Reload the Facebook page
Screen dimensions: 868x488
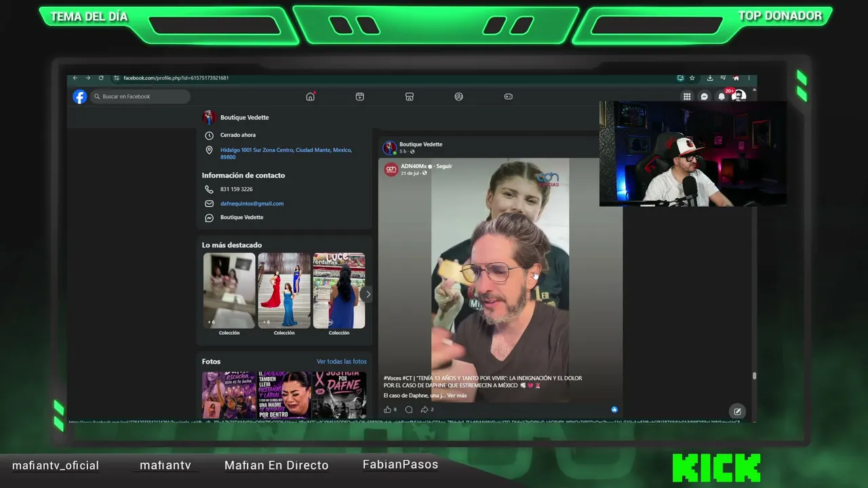[x=101, y=78]
